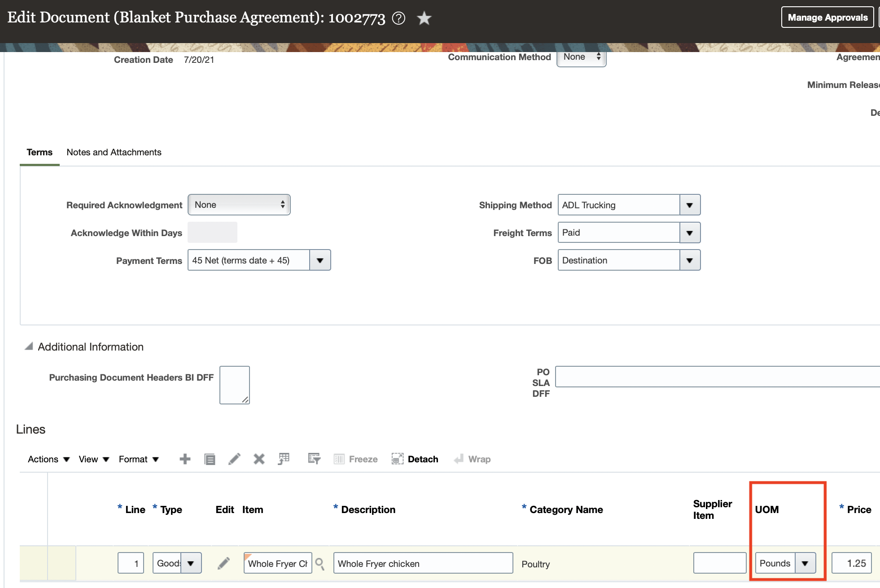The width and height of the screenshot is (880, 588).
Task: Switch to Notes and Attachments tab
Action: tap(114, 152)
